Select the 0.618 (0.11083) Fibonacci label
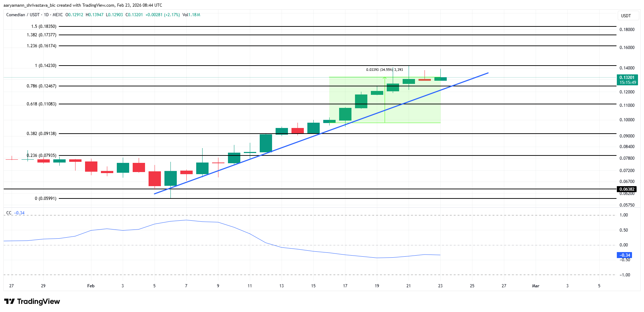The height and width of the screenshot is (312, 644). pos(42,104)
